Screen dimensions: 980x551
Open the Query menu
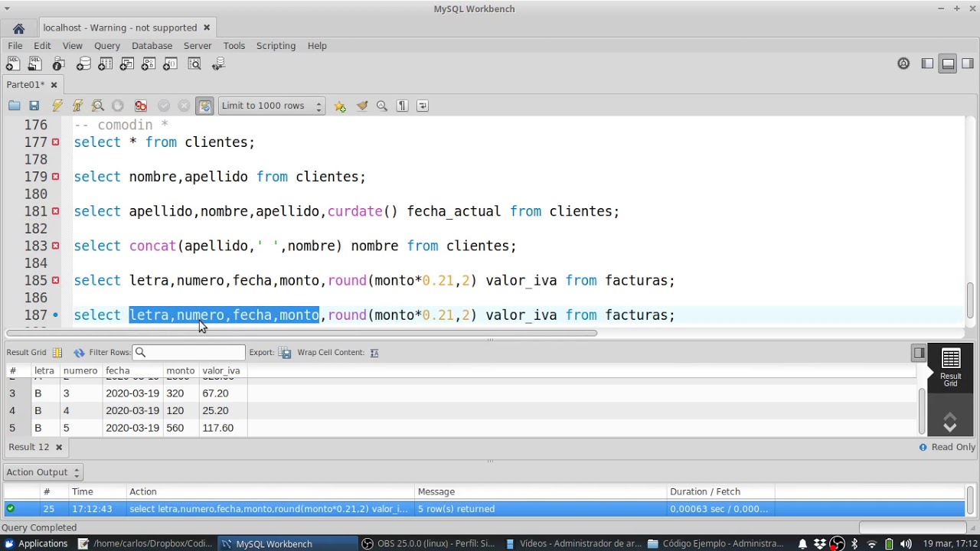pyautogui.click(x=107, y=46)
